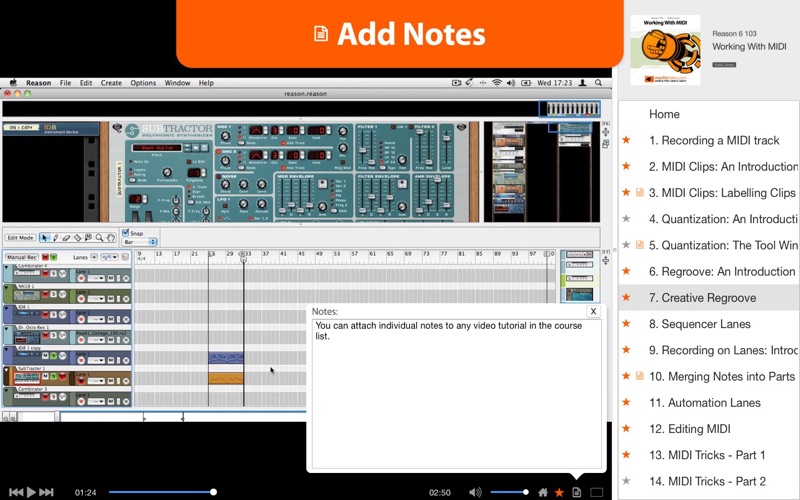The image size is (800, 500).
Task: Select the Magnify tool in Reason
Action: [x=99, y=238]
